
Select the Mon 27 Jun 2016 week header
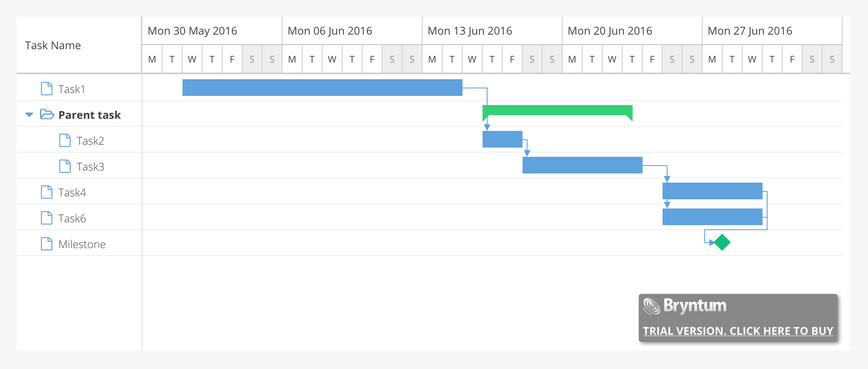[x=750, y=31]
